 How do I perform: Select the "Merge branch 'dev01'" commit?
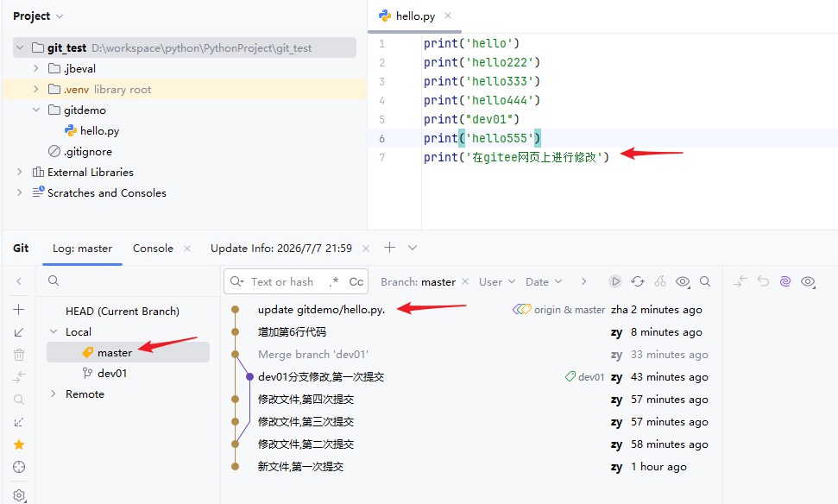tap(313, 355)
